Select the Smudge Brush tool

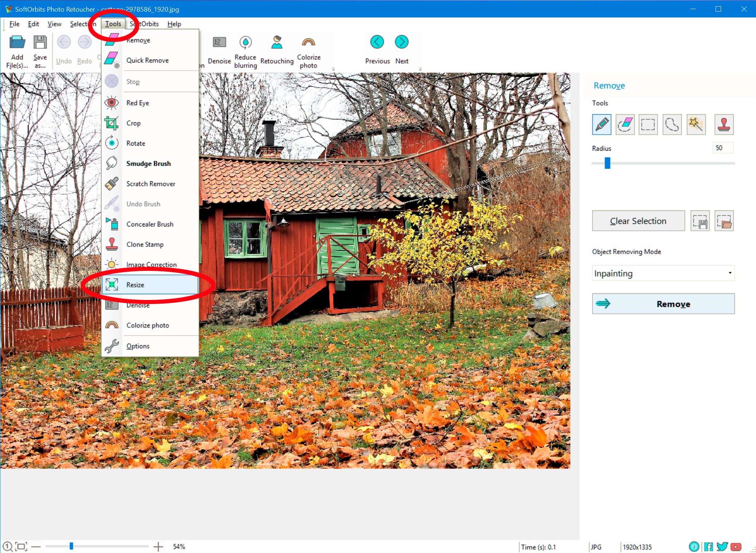(x=149, y=163)
